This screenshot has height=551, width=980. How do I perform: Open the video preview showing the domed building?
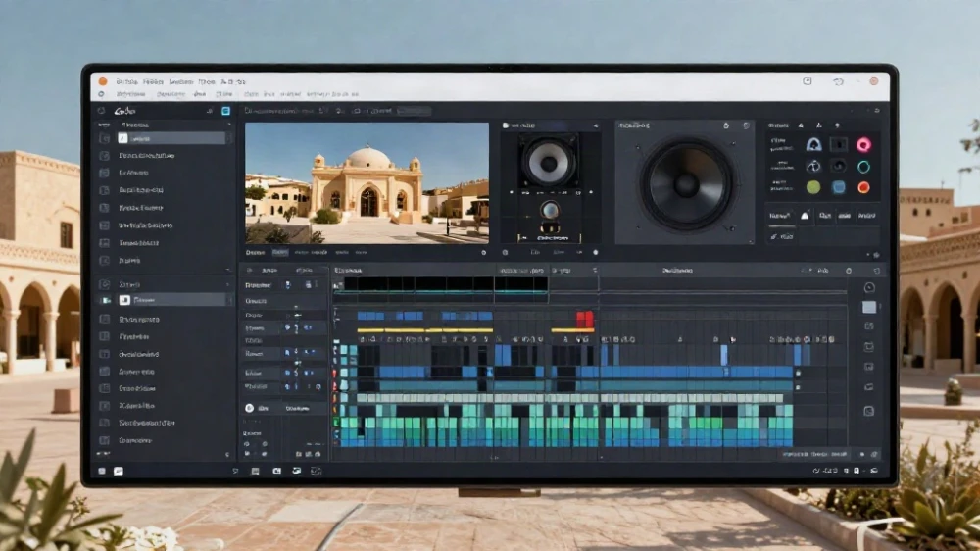(x=367, y=182)
